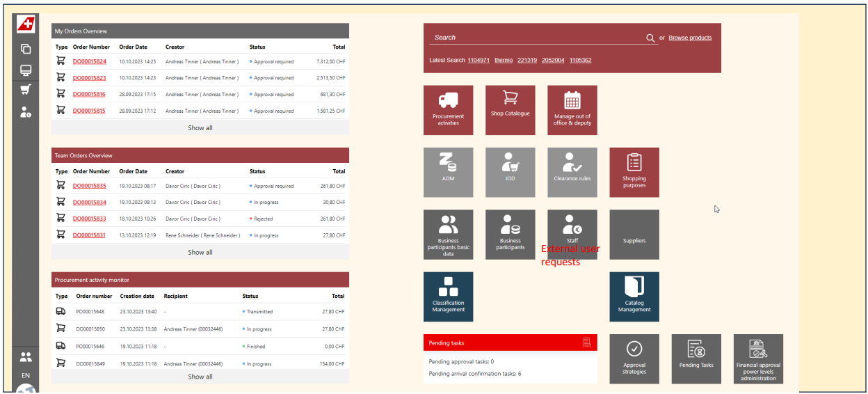
Task: Show all procurement activity monitor entries
Action: [x=200, y=377]
